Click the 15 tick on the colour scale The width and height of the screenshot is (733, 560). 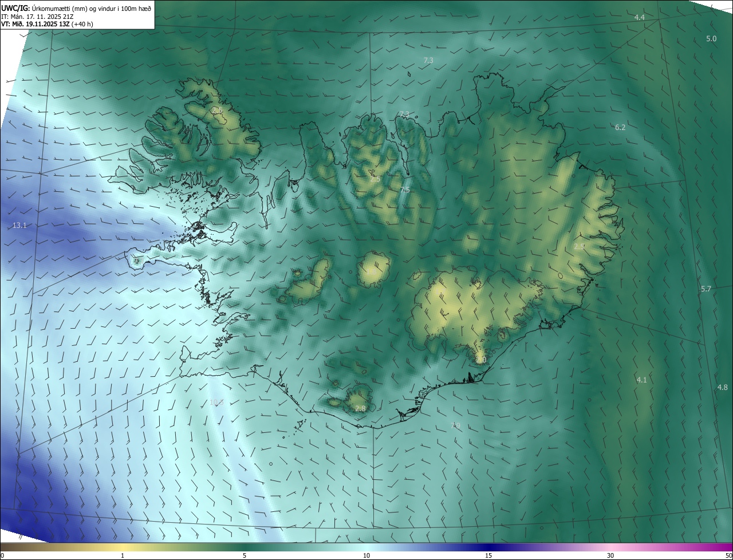[488, 556]
